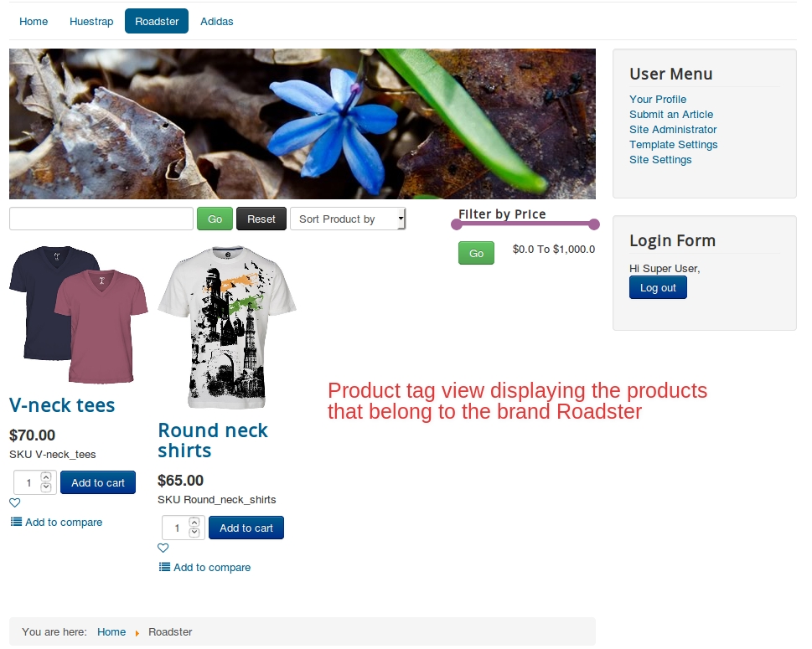Focus the product search text field
Viewport: 812px width, 649px height.
[101, 219]
